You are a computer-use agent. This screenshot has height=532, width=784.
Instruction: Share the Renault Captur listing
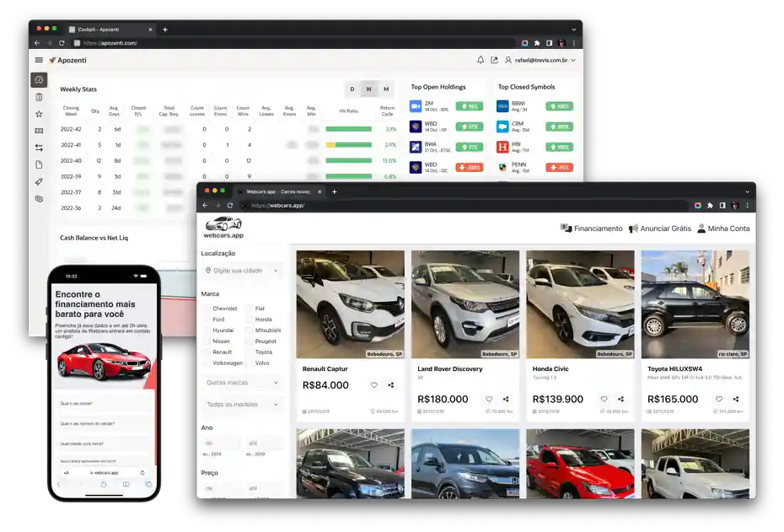coord(391,385)
